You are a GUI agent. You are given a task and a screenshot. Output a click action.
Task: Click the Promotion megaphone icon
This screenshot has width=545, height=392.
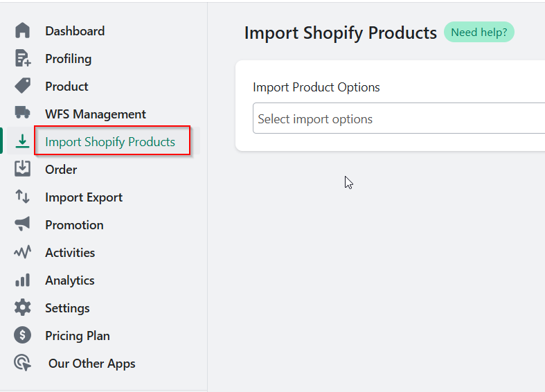point(23,224)
